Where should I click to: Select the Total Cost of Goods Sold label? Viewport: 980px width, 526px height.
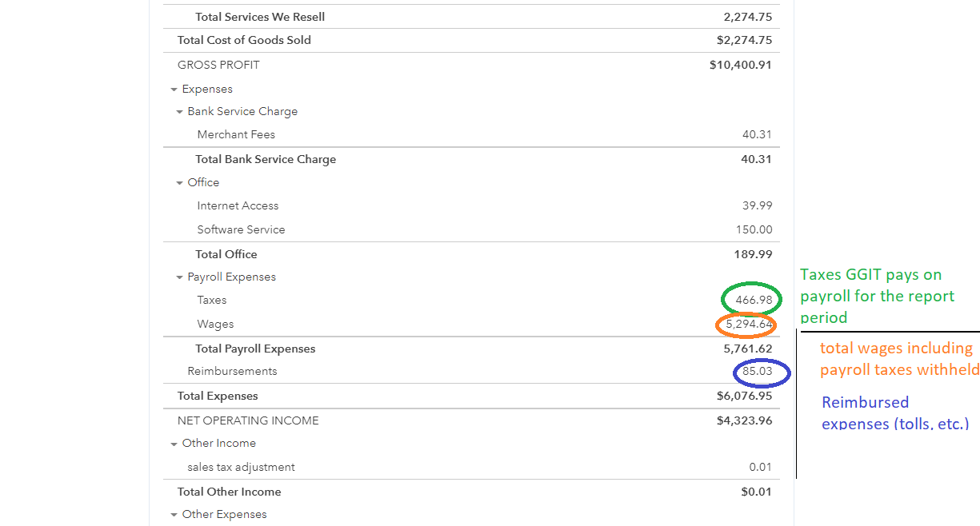coord(244,41)
